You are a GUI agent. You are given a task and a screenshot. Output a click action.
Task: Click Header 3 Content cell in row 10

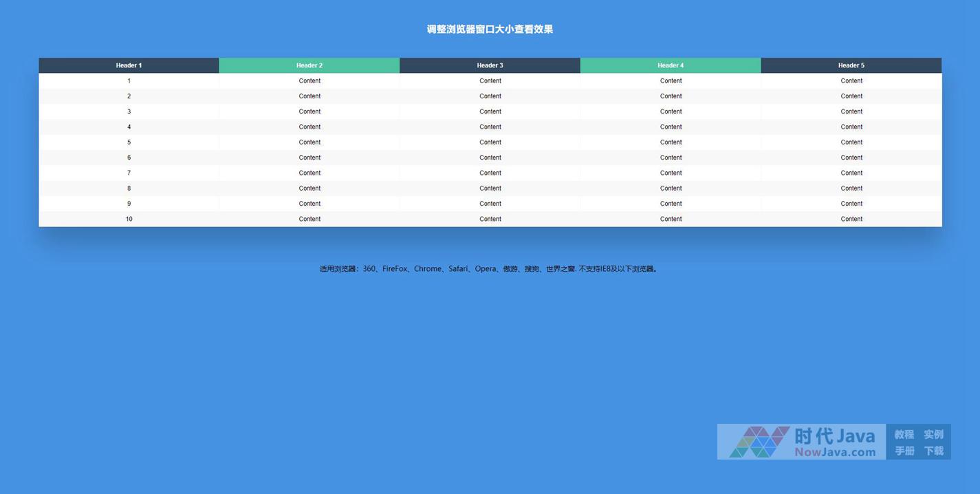pos(490,219)
